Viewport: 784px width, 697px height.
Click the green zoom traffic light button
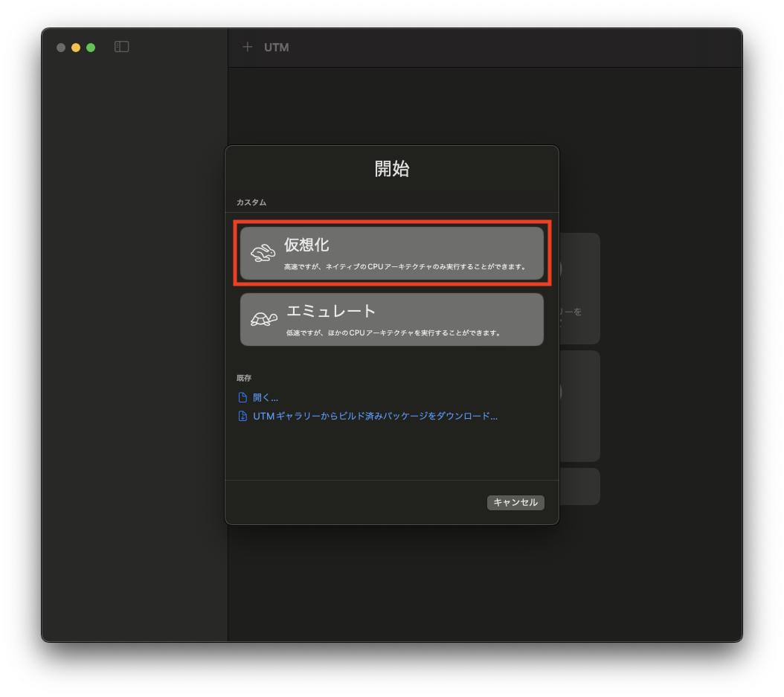tap(90, 47)
